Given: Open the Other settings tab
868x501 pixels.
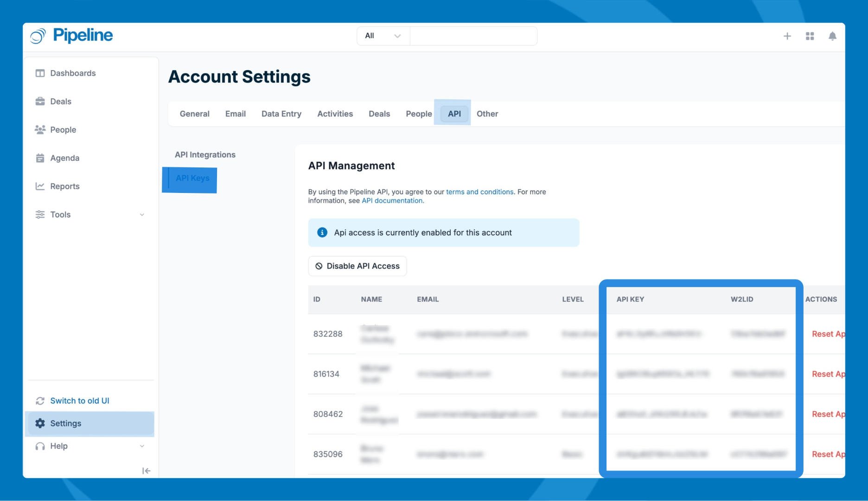Looking at the screenshot, I should tap(487, 114).
